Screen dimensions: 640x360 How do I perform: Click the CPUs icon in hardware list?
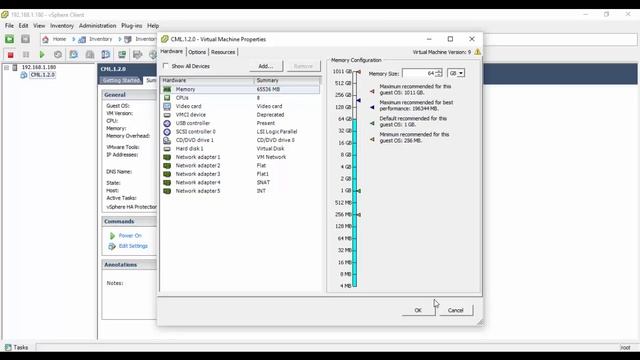point(167,98)
